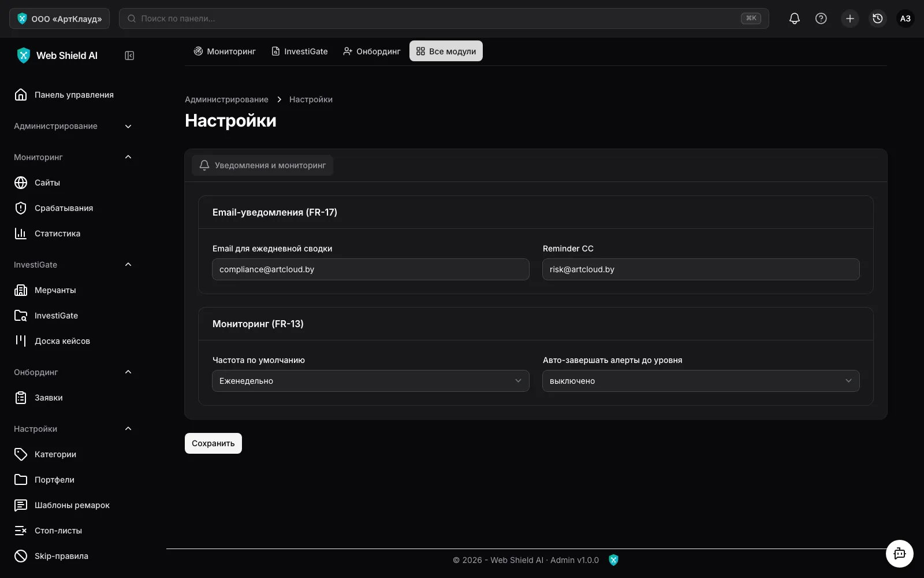Click Мониторинг (FR-13) heading
924x578 pixels.
click(258, 324)
